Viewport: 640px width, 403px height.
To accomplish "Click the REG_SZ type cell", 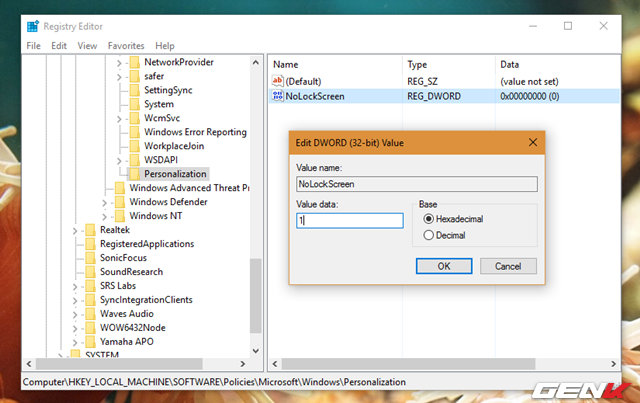I will pos(422,82).
